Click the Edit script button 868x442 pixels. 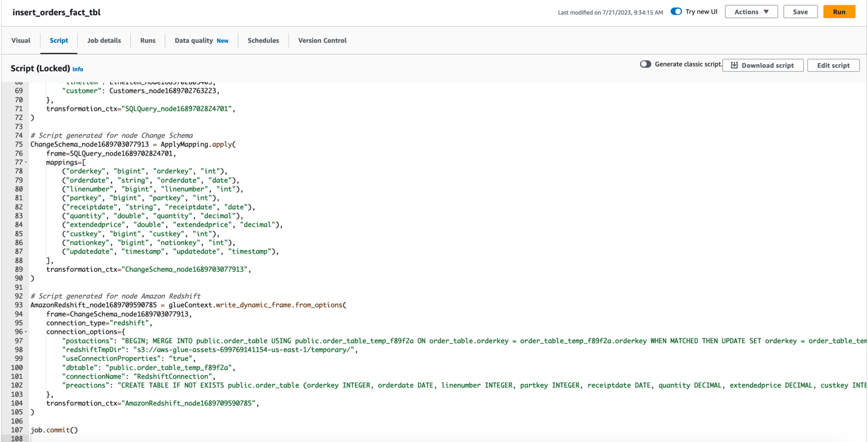point(833,65)
